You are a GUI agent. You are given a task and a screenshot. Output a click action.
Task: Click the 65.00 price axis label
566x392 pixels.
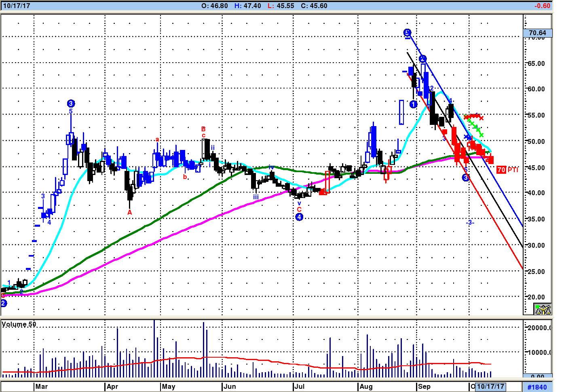536,63
